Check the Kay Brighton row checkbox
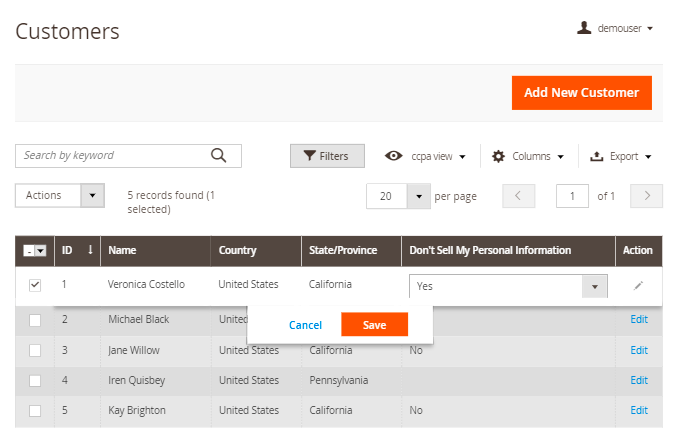Viewport: 684px width, 440px height. pyautogui.click(x=35, y=410)
